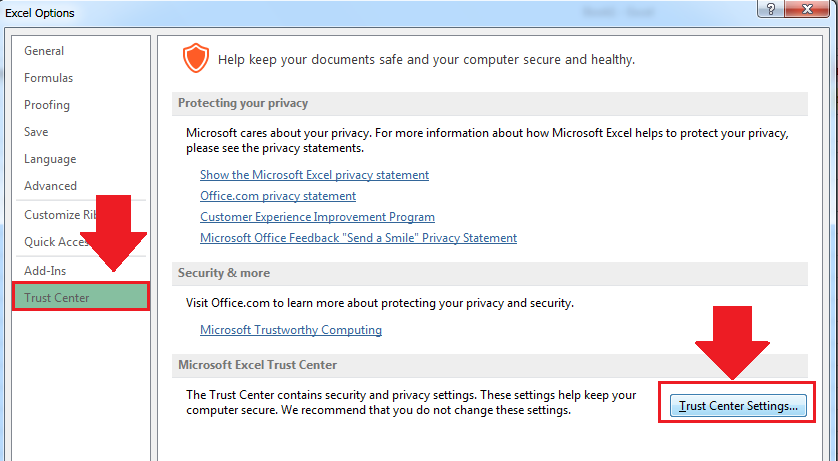This screenshot has height=461, width=838.
Task: Click the 'Visit Office.com to learn more' sentence
Action: pos(379,303)
